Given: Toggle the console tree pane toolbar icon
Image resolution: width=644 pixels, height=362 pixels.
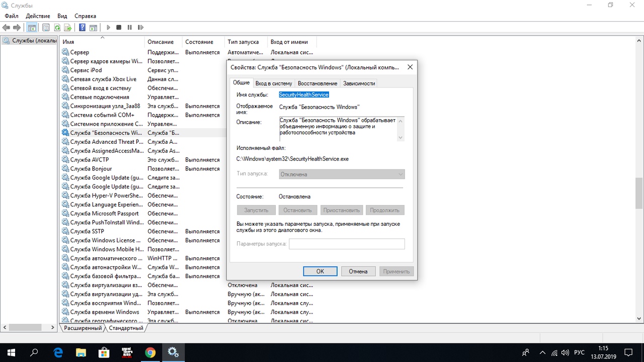Looking at the screenshot, I should pos(32,28).
